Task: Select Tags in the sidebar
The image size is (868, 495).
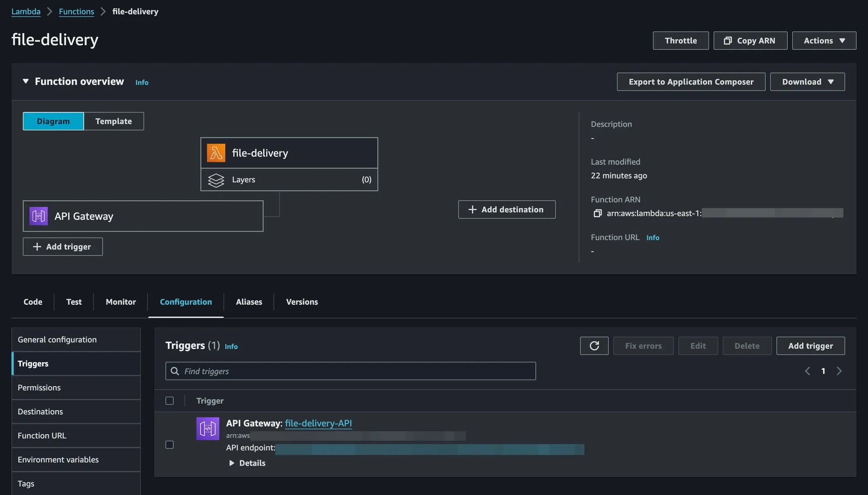Action: [76, 483]
